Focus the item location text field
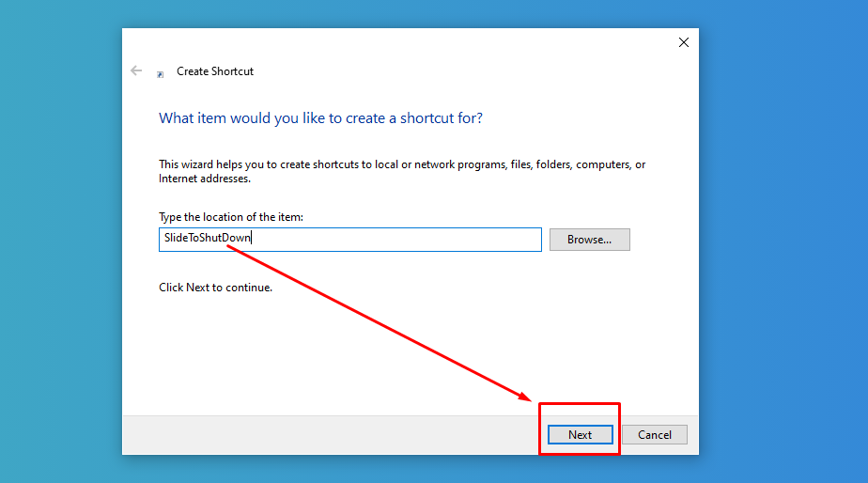The width and height of the screenshot is (868, 483). (x=350, y=240)
